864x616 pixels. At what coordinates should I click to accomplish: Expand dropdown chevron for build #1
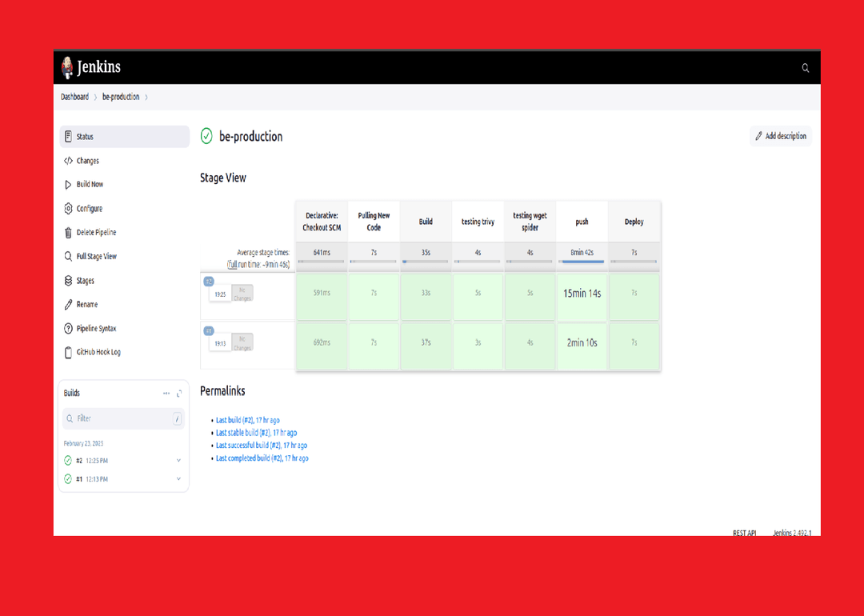coord(178,479)
